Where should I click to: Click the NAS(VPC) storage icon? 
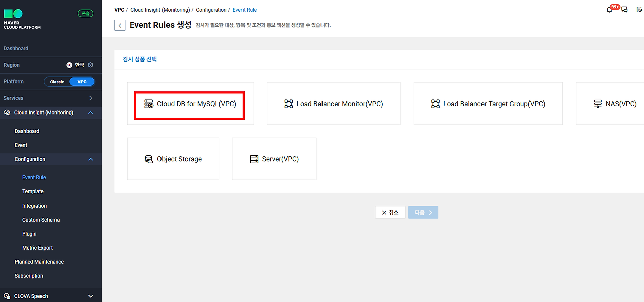pyautogui.click(x=598, y=104)
